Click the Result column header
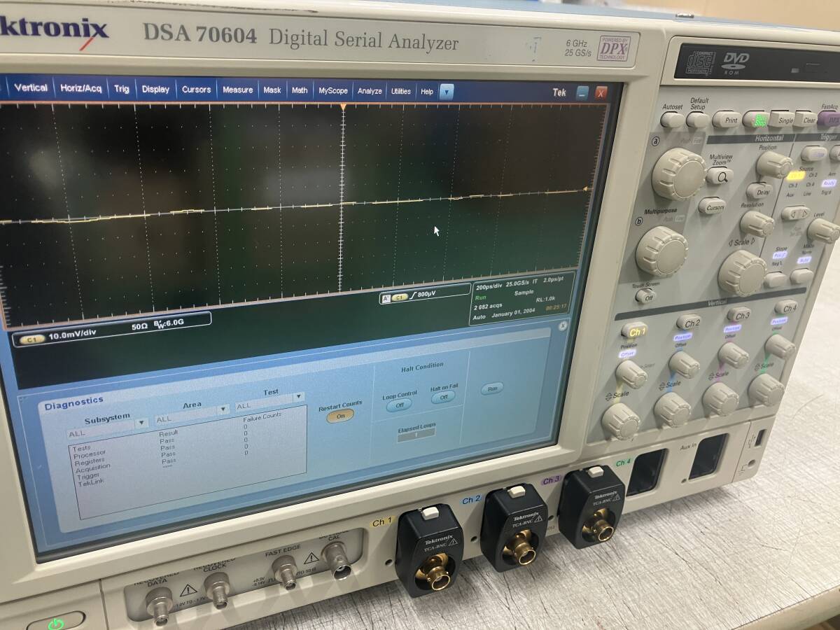This screenshot has width=840, height=630. coord(169,433)
